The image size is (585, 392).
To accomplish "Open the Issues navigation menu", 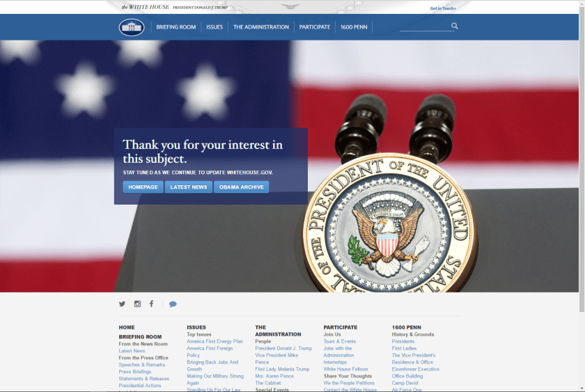I will coord(214,27).
